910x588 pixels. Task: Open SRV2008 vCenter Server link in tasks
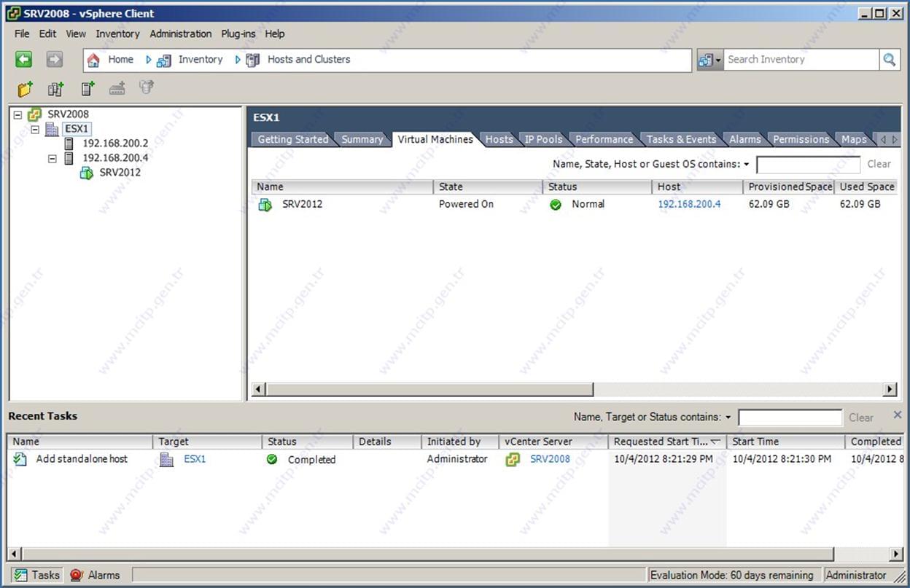click(550, 460)
